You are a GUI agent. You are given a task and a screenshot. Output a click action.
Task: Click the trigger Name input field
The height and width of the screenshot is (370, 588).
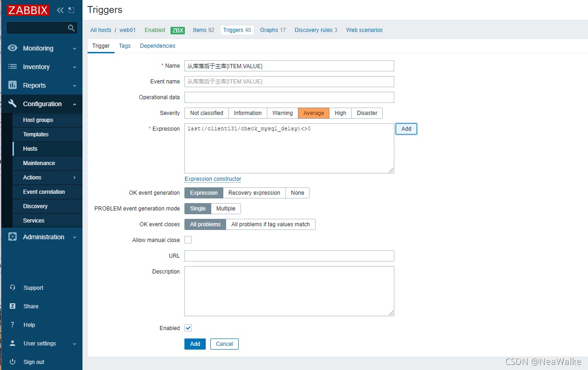point(289,66)
